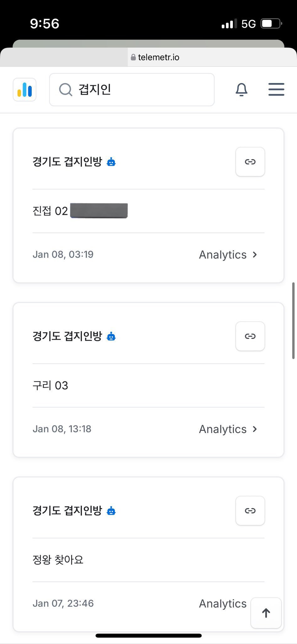Copy link for the 진접 02 post

[250, 162]
